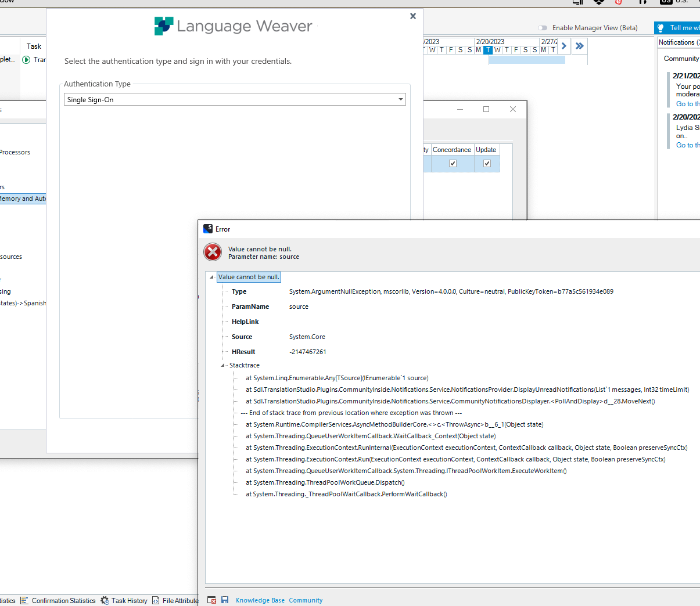700x606 pixels.
Task: Collapse the Value cannot be null tree node
Action: pos(211,277)
